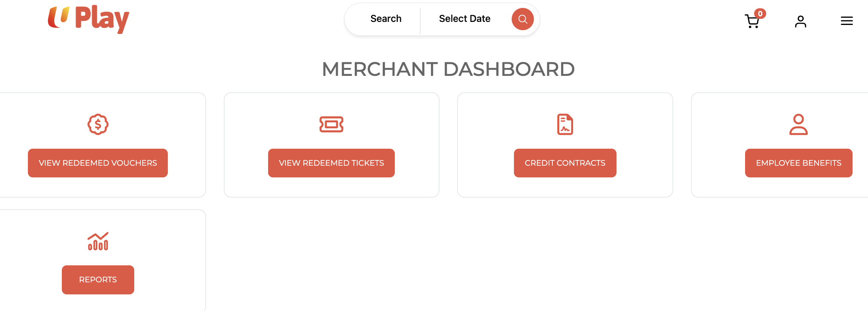Viewport: 868px width, 311px height.
Task: Click the ticket icon
Action: (x=331, y=124)
